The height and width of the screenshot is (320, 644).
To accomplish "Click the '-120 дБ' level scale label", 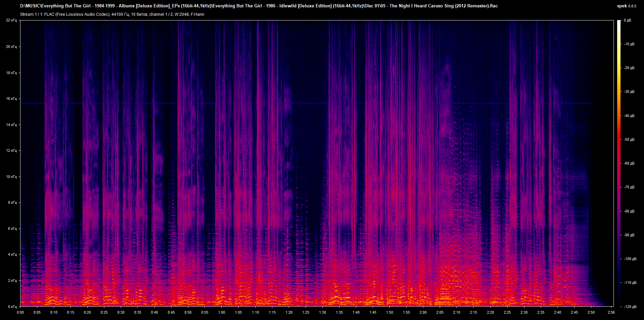I will (630, 307).
